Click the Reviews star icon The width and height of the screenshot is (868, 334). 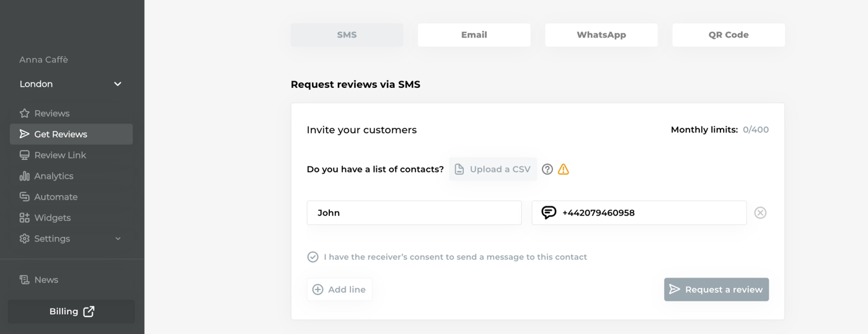pos(25,113)
